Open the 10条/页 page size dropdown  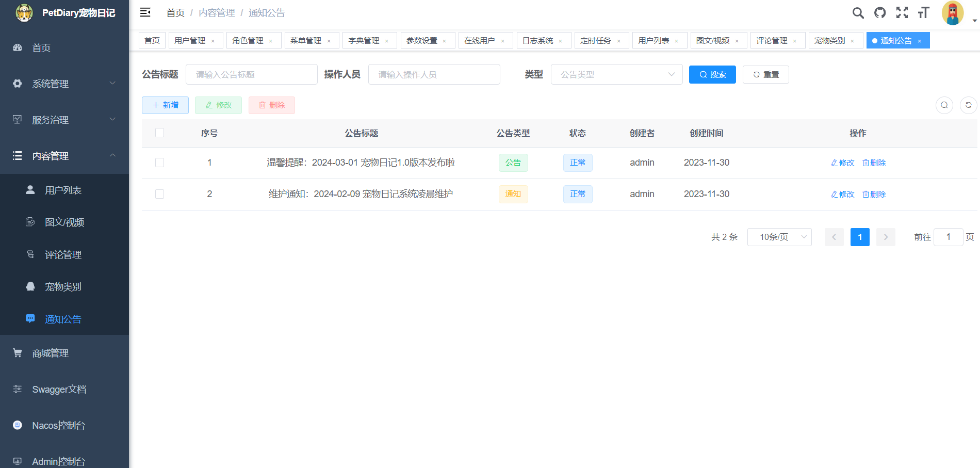(x=779, y=237)
